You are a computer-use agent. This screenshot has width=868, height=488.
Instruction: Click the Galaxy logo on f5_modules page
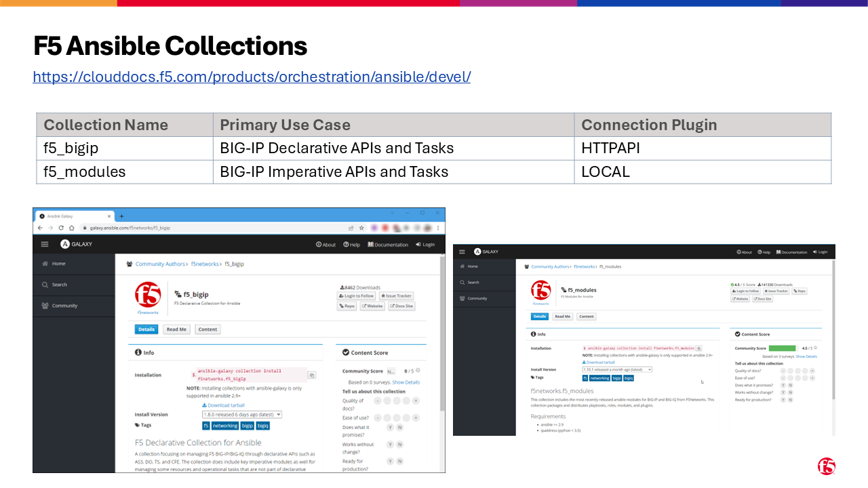click(486, 251)
